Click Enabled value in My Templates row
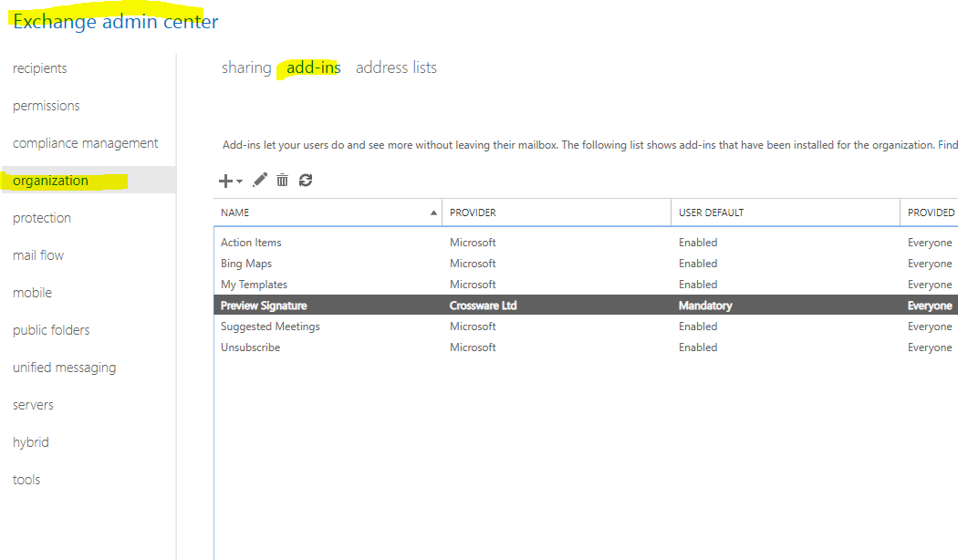This screenshot has height=560, width=958. 698,285
